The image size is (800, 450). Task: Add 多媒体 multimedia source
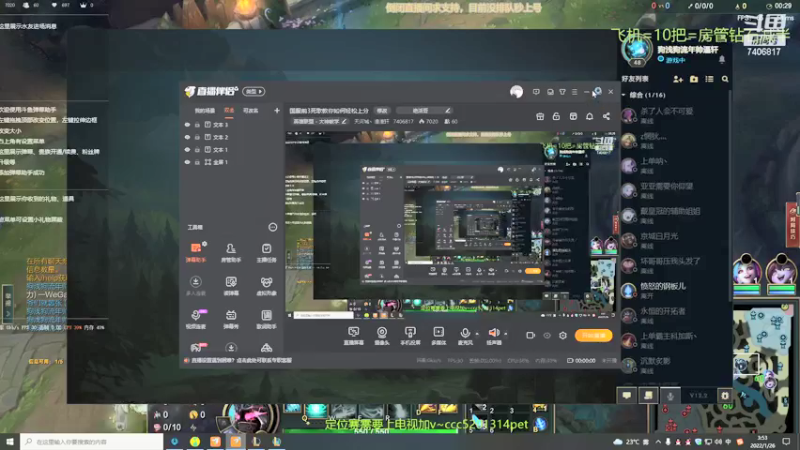tap(438, 336)
